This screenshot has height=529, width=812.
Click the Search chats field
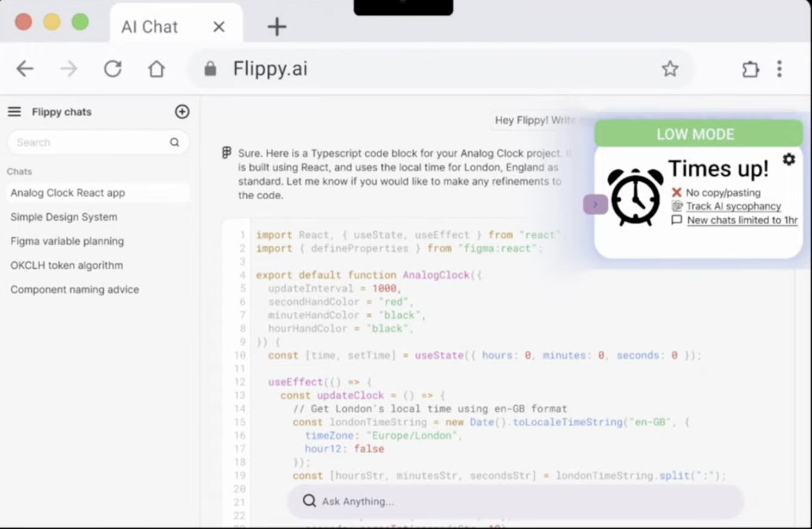[x=98, y=142]
